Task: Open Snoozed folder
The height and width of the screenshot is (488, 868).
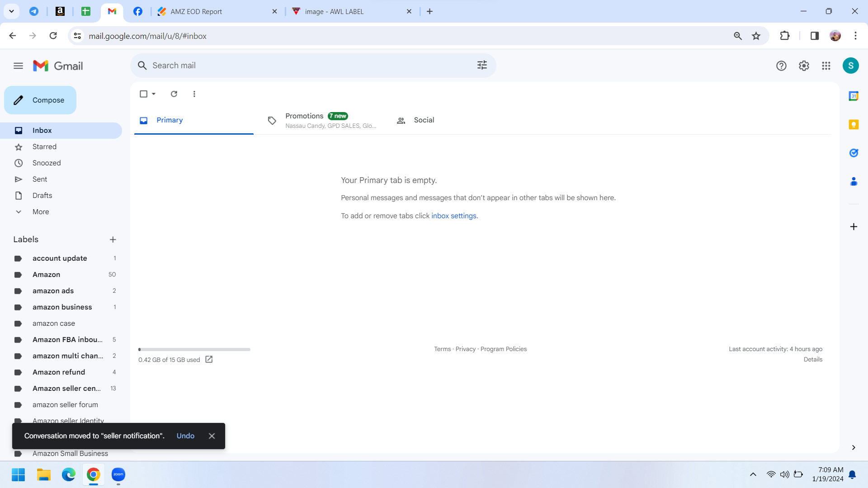Action: point(61,163)
